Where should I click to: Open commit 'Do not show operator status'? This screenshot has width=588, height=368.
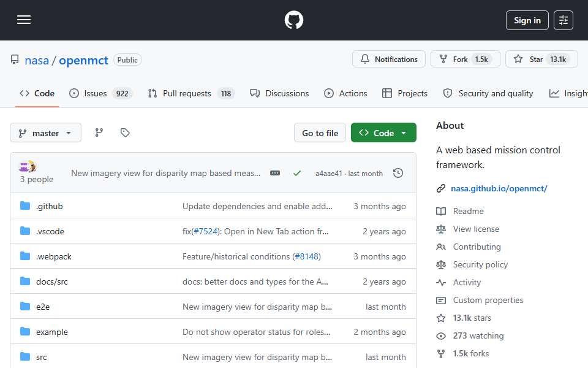pos(256,332)
